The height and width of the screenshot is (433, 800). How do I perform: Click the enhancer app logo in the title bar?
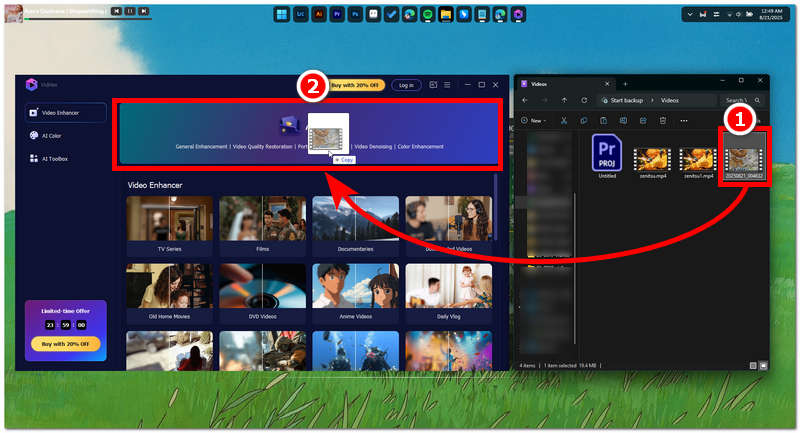click(x=32, y=85)
